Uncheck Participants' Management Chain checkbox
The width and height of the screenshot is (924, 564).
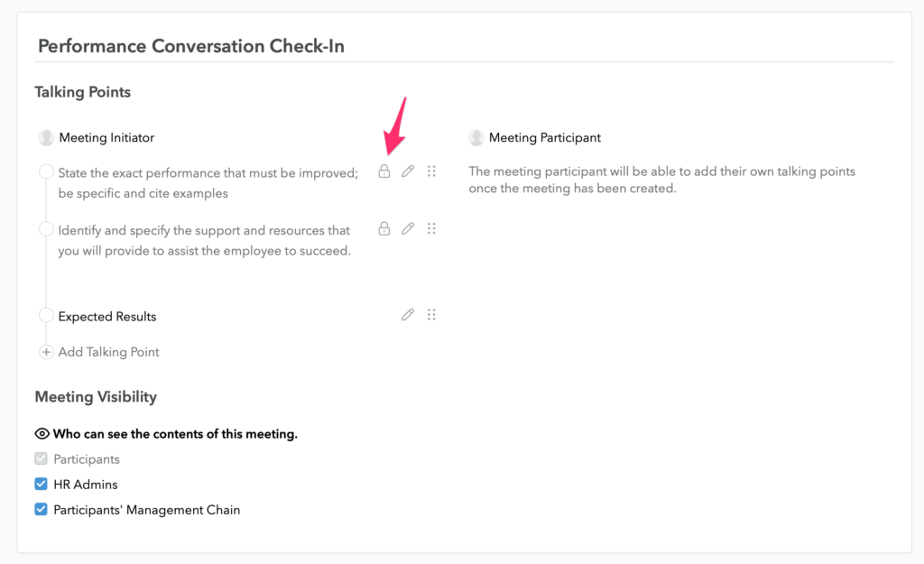click(41, 509)
